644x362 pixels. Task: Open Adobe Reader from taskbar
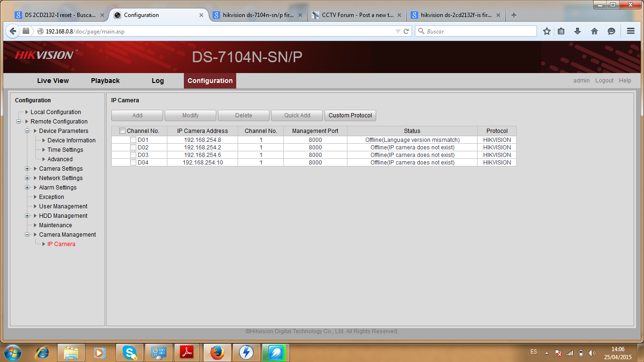(187, 353)
